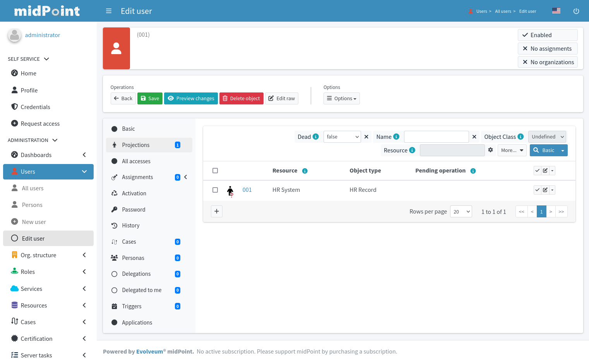Click the Name filter text field
The image size is (589, 364).
tap(436, 137)
